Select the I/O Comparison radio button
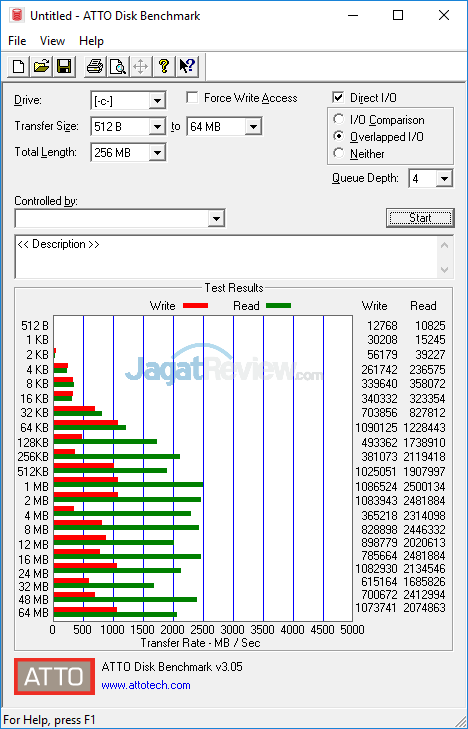 tap(339, 119)
